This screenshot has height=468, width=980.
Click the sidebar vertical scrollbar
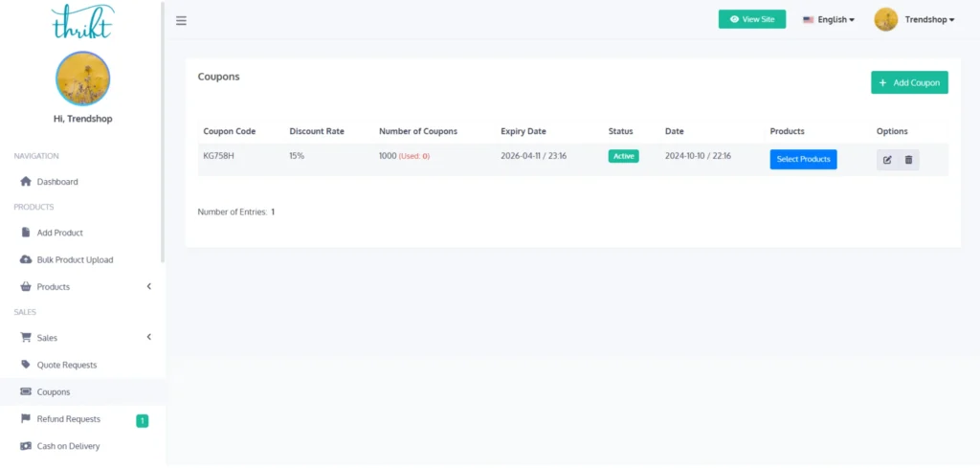coord(163,134)
